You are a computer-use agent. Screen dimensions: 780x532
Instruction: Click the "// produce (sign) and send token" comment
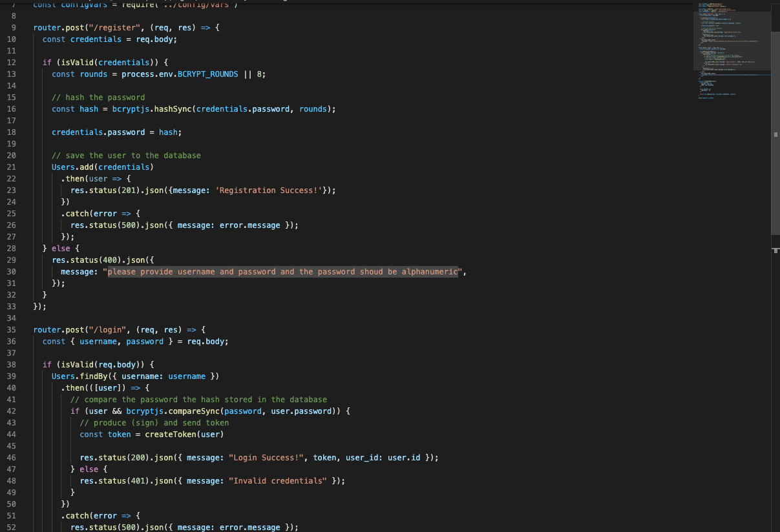pos(154,423)
